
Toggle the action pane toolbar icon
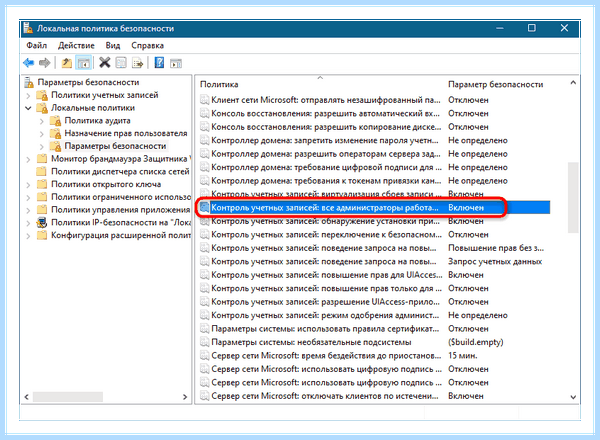coord(176,63)
